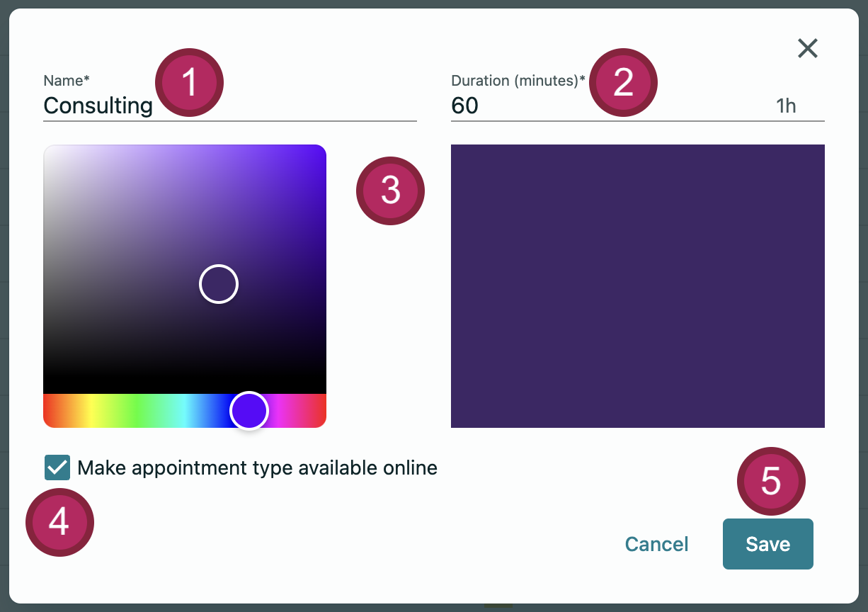
Task: Click numbered marker 5 above Save
Action: click(x=771, y=482)
